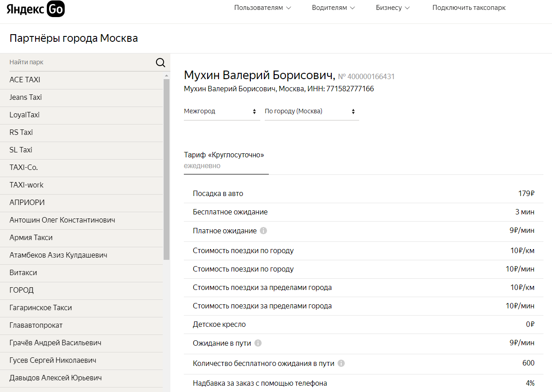Open the Подключить таксопарк link
Screen dimensions: 552x392
(469, 8)
